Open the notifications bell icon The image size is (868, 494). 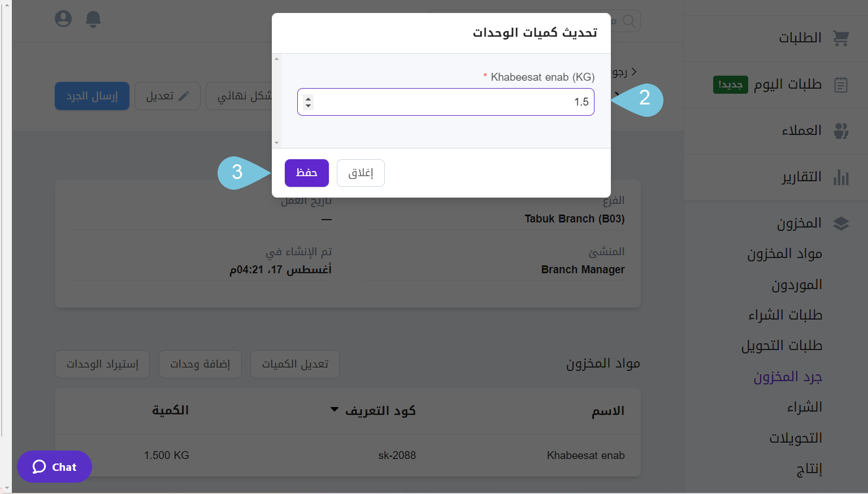93,19
